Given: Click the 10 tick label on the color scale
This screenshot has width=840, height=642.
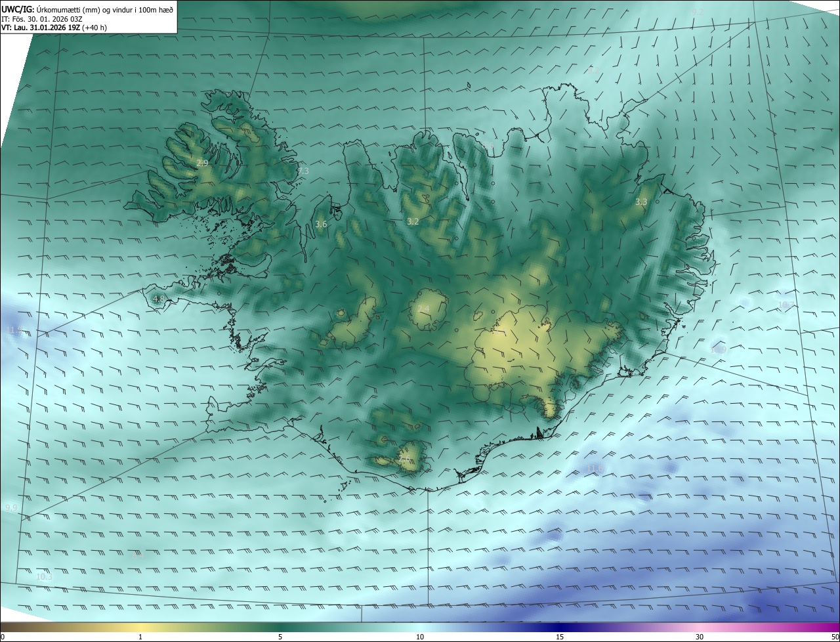Looking at the screenshot, I should (x=420, y=637).
